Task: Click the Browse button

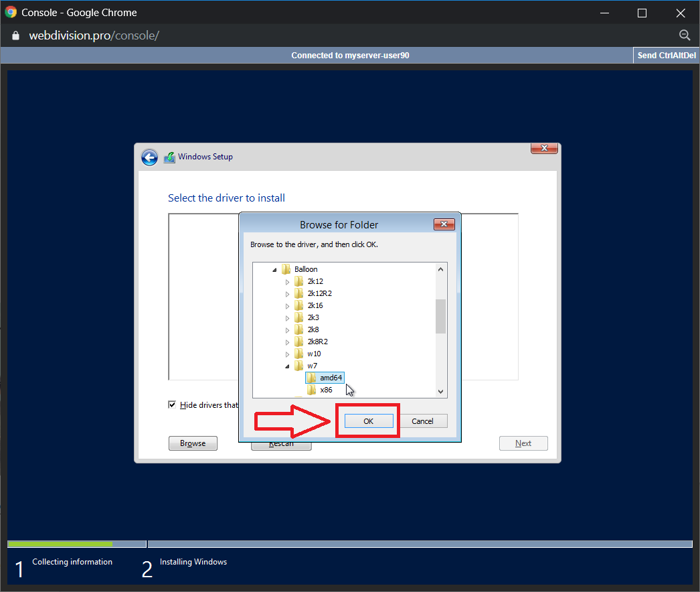Action: point(193,443)
